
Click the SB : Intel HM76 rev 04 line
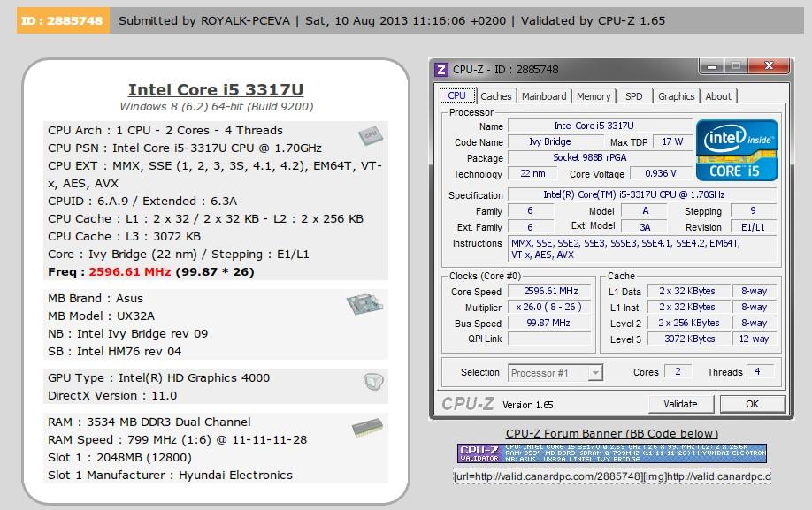click(x=114, y=351)
